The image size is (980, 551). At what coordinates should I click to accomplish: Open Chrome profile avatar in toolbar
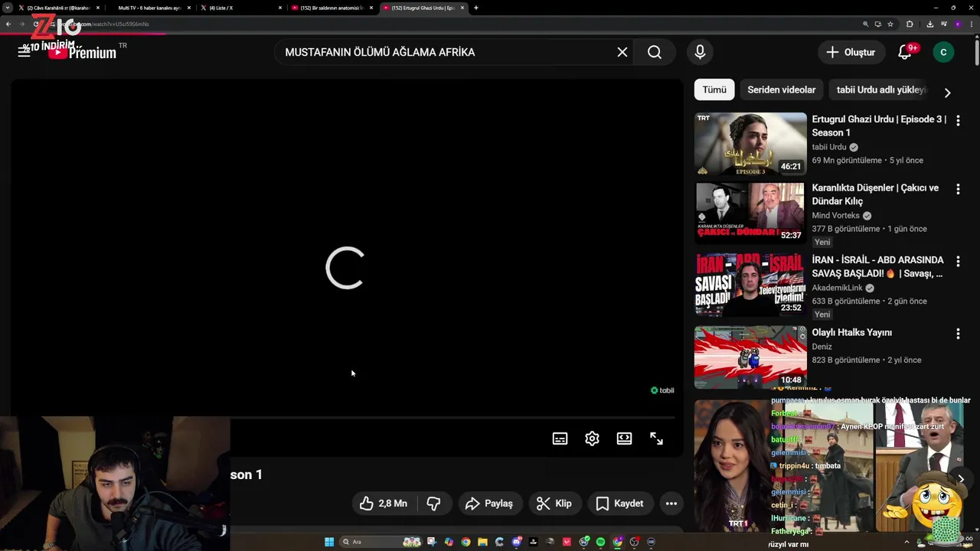pos(958,24)
